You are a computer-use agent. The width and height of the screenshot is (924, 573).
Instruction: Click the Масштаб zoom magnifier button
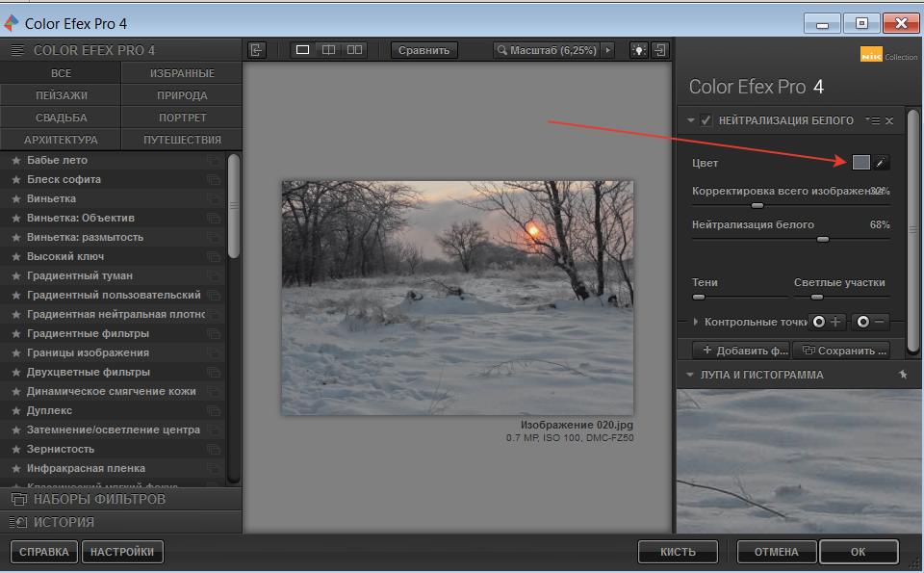coord(548,51)
